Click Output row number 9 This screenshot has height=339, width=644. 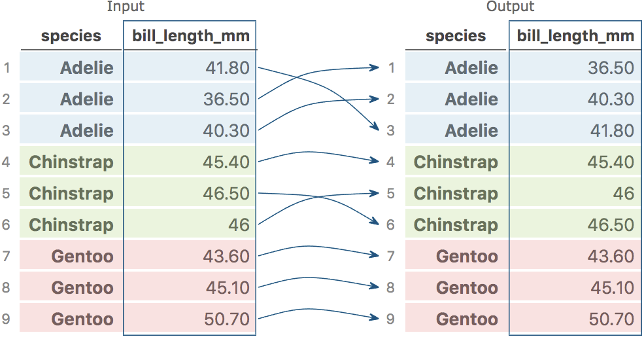[x=391, y=319]
